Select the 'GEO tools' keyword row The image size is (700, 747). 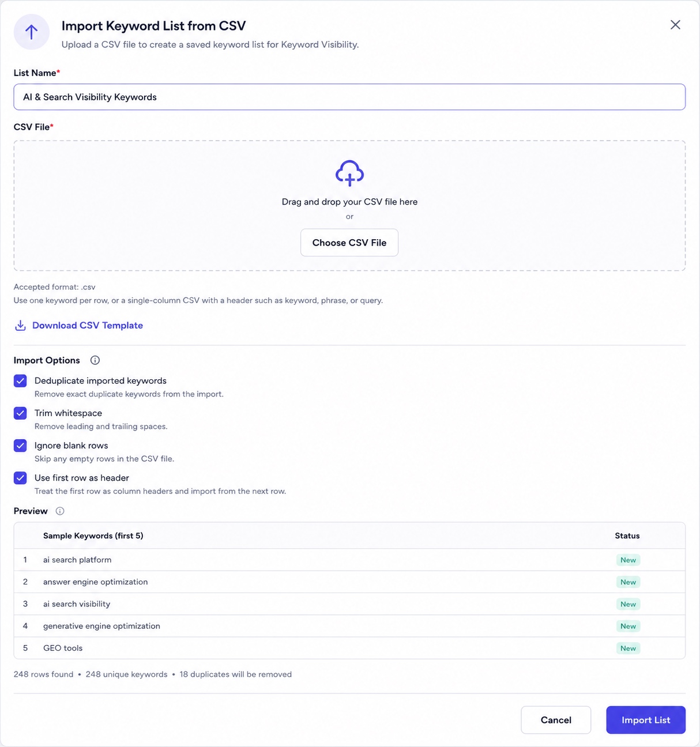click(x=349, y=648)
